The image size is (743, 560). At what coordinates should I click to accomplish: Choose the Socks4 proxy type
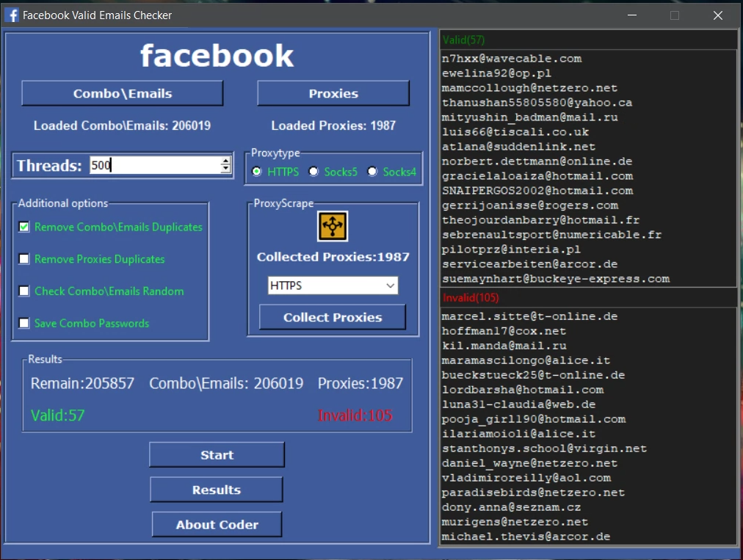tap(372, 172)
